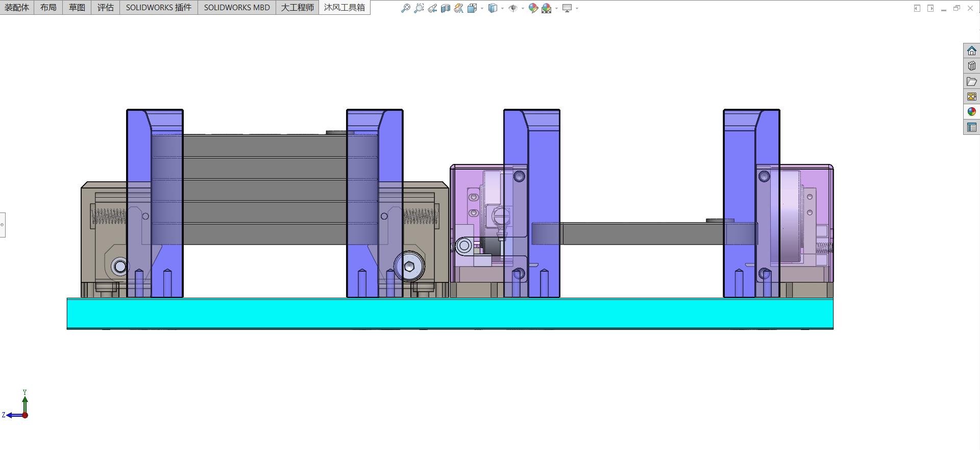The width and height of the screenshot is (980, 450).
Task: Select the hex socket bolt head
Action: (409, 266)
